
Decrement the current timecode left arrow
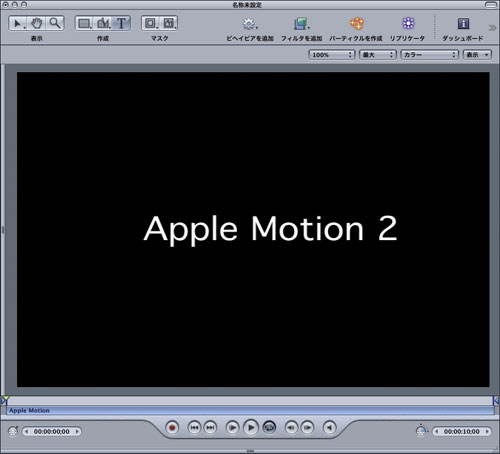(x=27, y=432)
